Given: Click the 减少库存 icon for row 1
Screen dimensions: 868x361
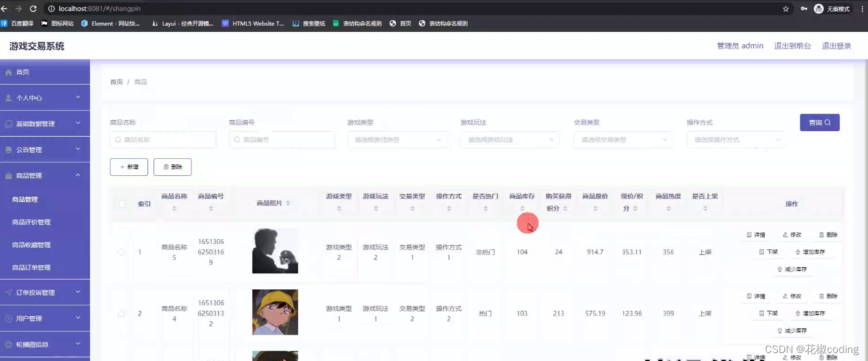Looking at the screenshot, I should tap(780, 268).
